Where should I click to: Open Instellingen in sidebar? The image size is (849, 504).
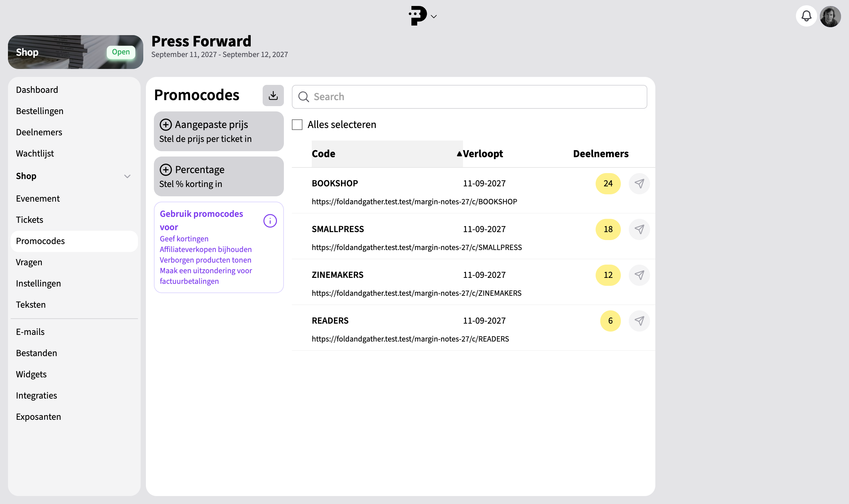38,283
